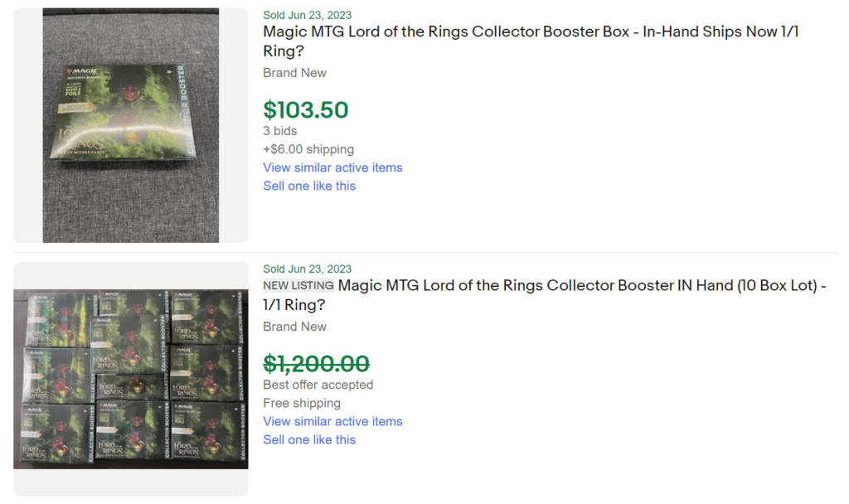Open the Collector Booster Box listing title
Screen dimensions: 849x504
click(496, 31)
